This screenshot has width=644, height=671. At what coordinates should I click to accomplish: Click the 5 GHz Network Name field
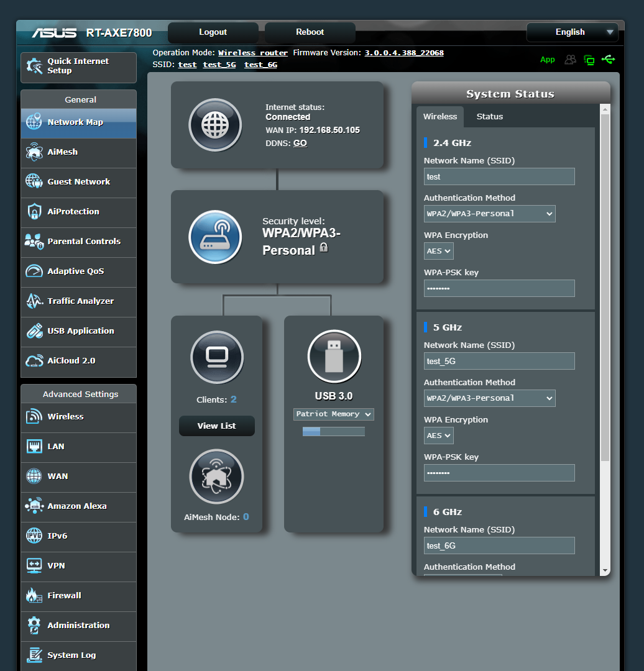point(499,361)
